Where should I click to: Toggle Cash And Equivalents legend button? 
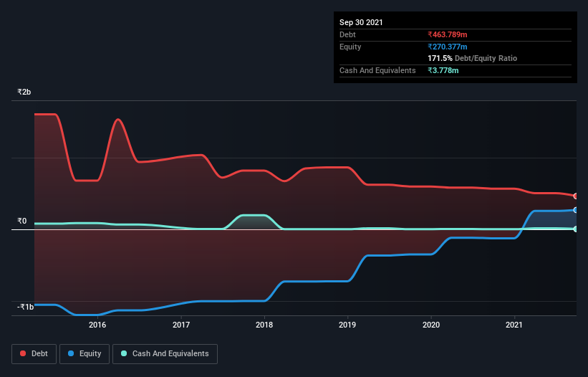(x=165, y=354)
